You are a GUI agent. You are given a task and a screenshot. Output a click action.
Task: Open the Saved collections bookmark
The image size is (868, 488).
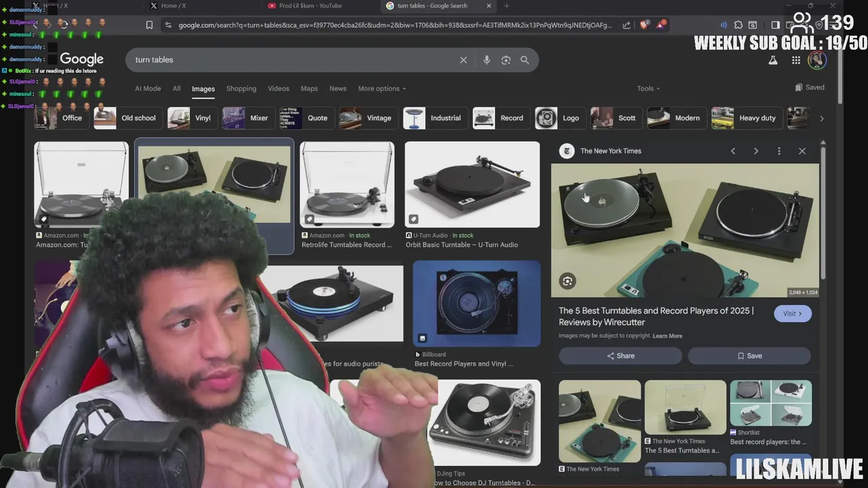pyautogui.click(x=810, y=87)
